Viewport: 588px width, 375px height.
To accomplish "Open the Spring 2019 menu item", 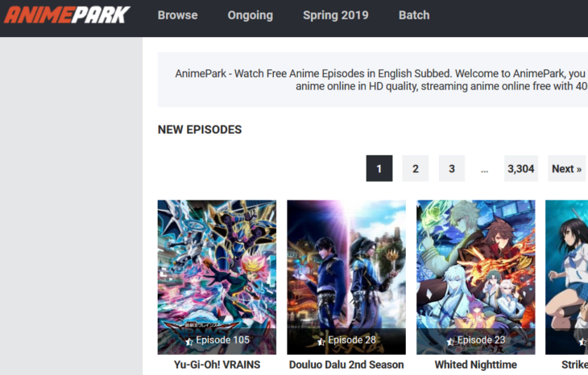I will pyautogui.click(x=336, y=15).
